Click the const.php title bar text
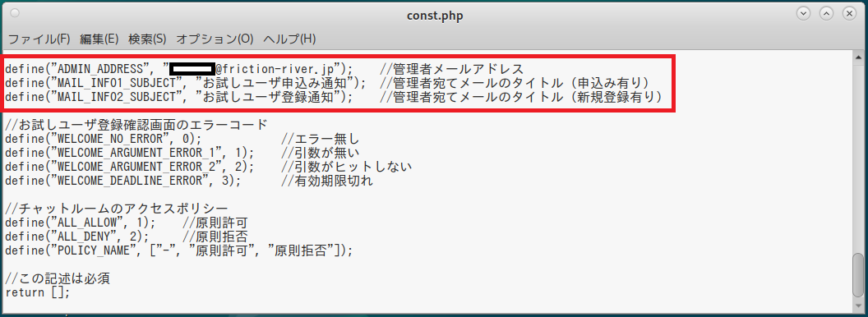 click(435, 16)
